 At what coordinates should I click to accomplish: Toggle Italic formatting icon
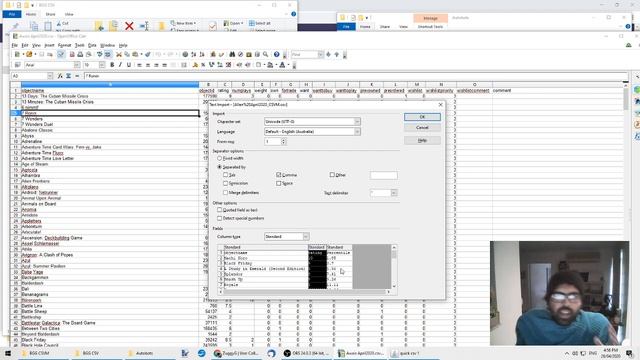(x=120, y=65)
